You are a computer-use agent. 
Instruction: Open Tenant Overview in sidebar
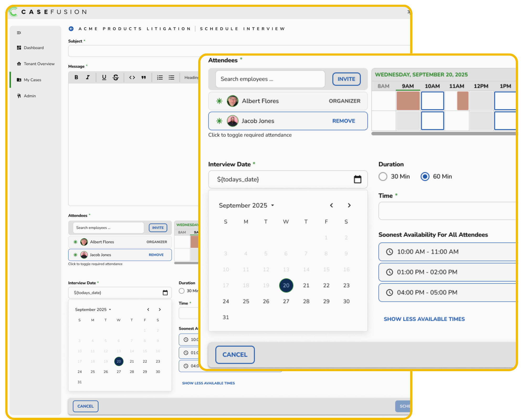(x=39, y=64)
